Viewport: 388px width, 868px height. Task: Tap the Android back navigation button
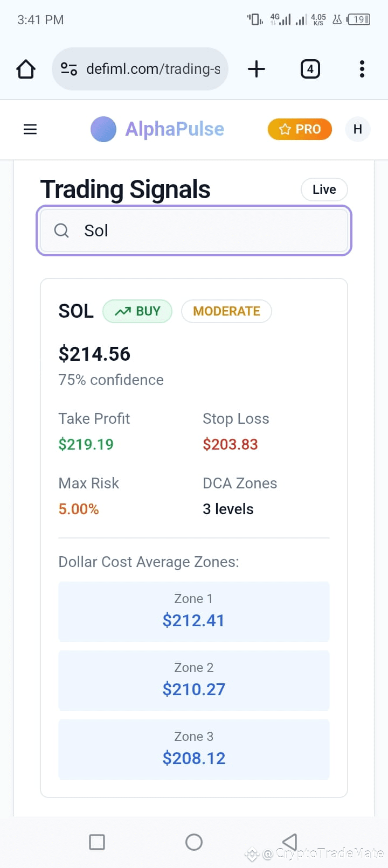click(290, 842)
